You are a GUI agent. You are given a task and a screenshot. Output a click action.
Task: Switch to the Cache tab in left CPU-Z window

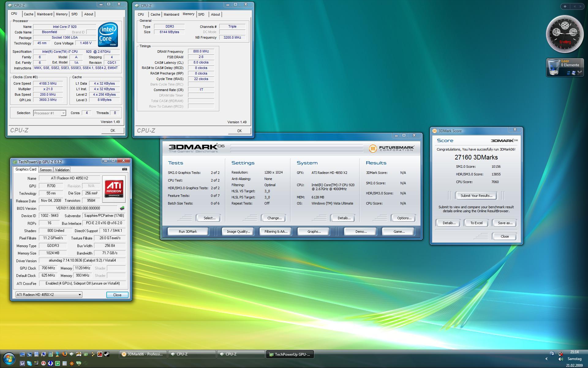(x=28, y=14)
